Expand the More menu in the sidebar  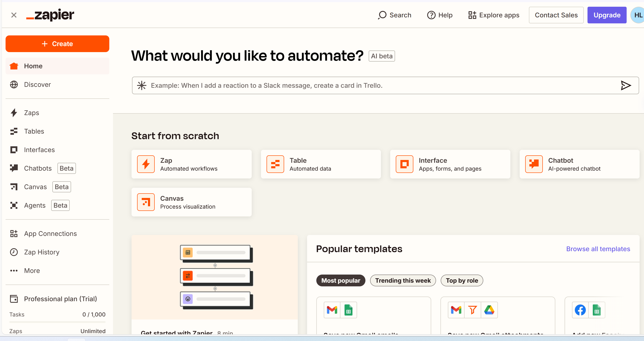coord(14,270)
